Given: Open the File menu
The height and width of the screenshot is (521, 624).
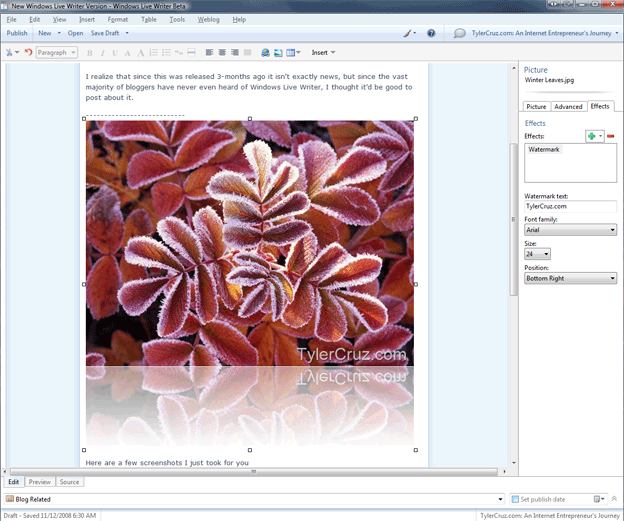Looking at the screenshot, I should click(11, 20).
